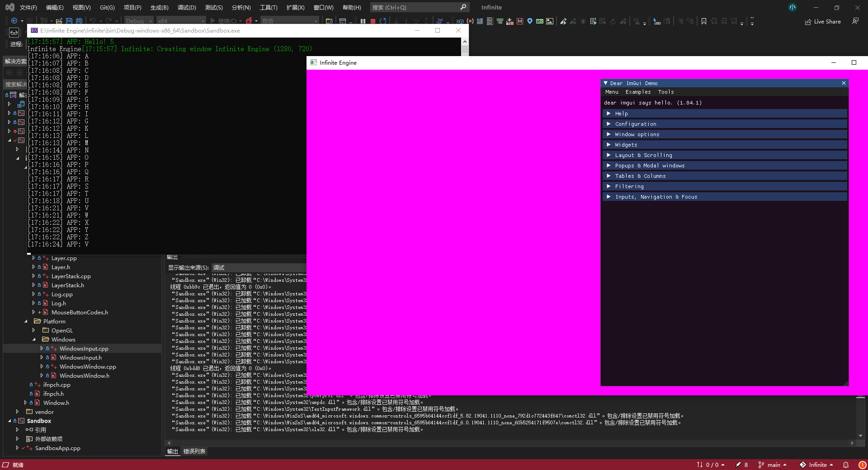Image resolution: width=868 pixels, height=470 pixels.
Task: Click the Navigate Backward arrow icon
Action: click(x=14, y=21)
